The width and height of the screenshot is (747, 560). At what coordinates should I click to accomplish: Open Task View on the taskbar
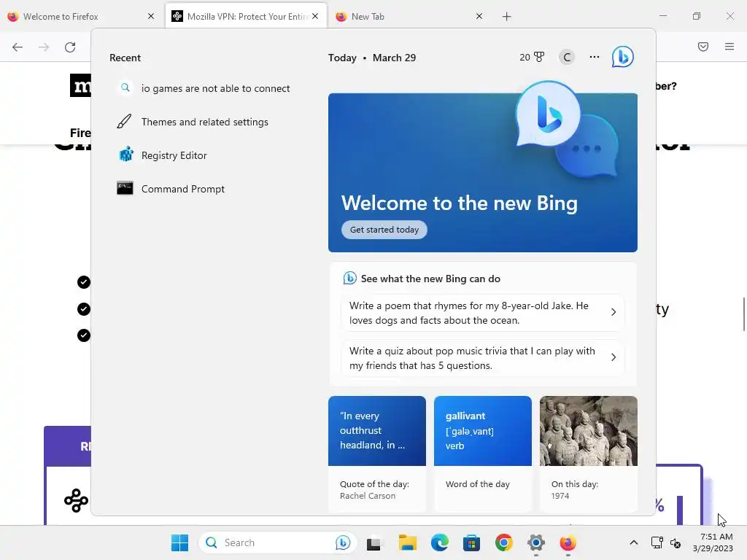tap(375, 542)
